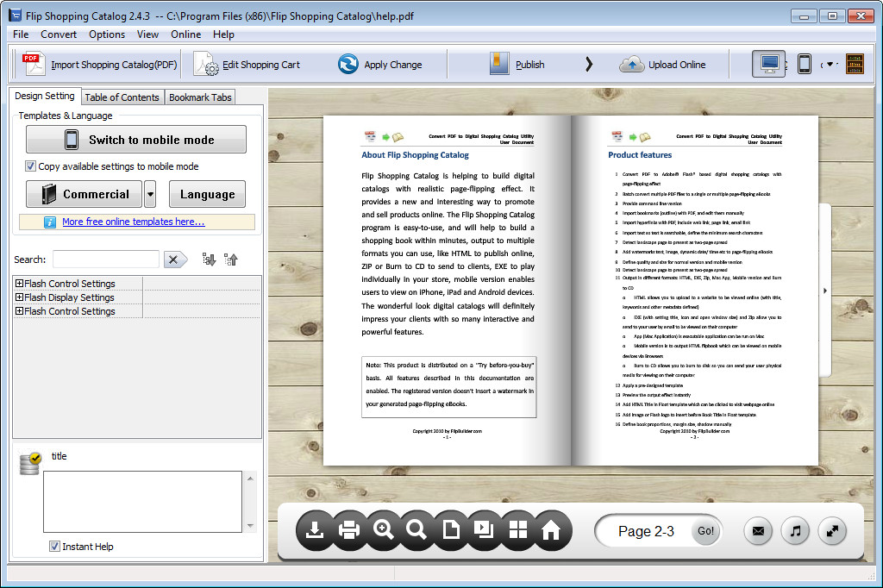Open the View menu
This screenshot has height=588, width=883.
[x=147, y=34]
